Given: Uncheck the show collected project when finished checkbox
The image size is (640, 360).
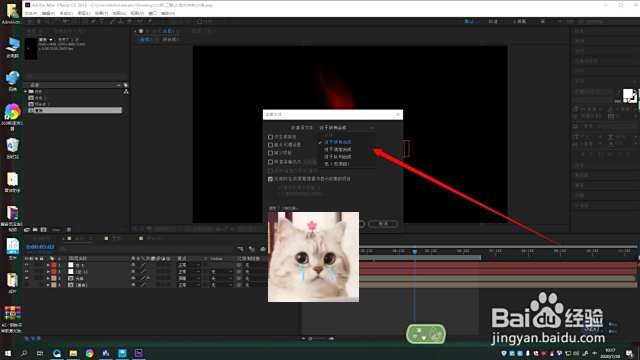Looking at the screenshot, I should [x=270, y=179].
